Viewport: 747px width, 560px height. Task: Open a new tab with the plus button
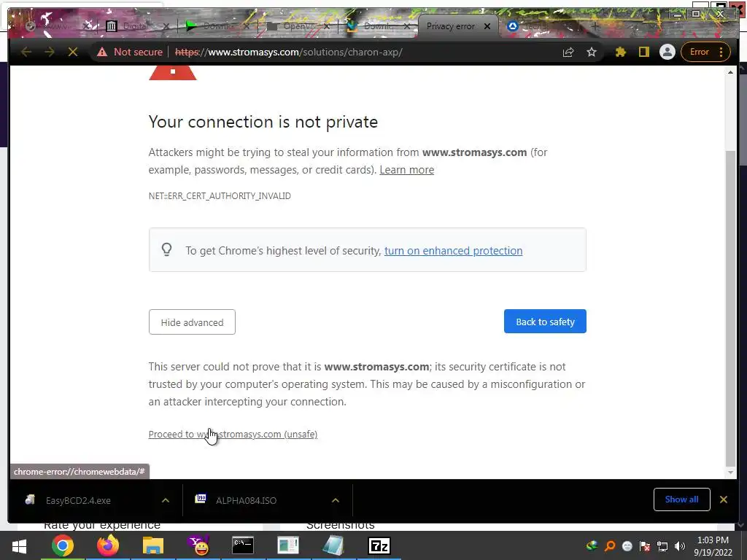(x=595, y=26)
